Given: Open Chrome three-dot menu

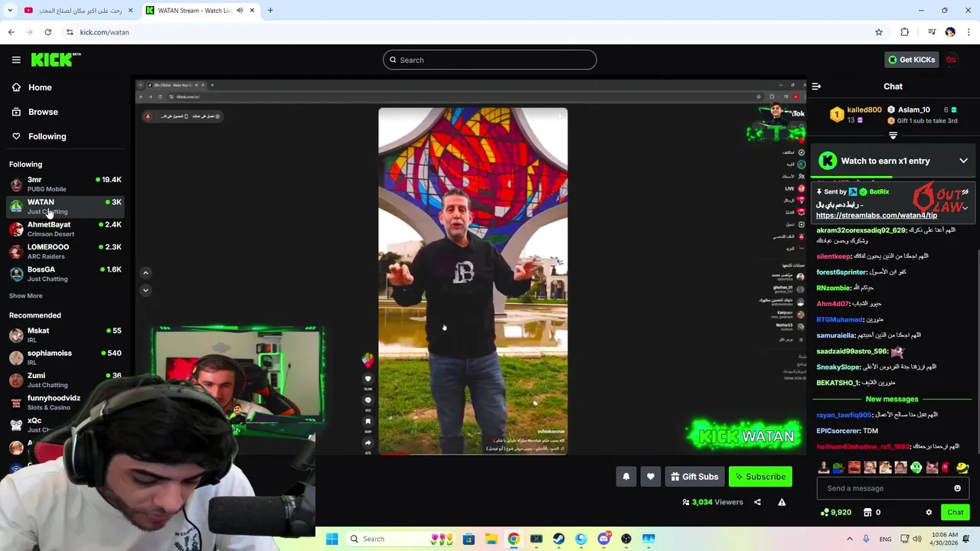Looking at the screenshot, I should coord(969,32).
